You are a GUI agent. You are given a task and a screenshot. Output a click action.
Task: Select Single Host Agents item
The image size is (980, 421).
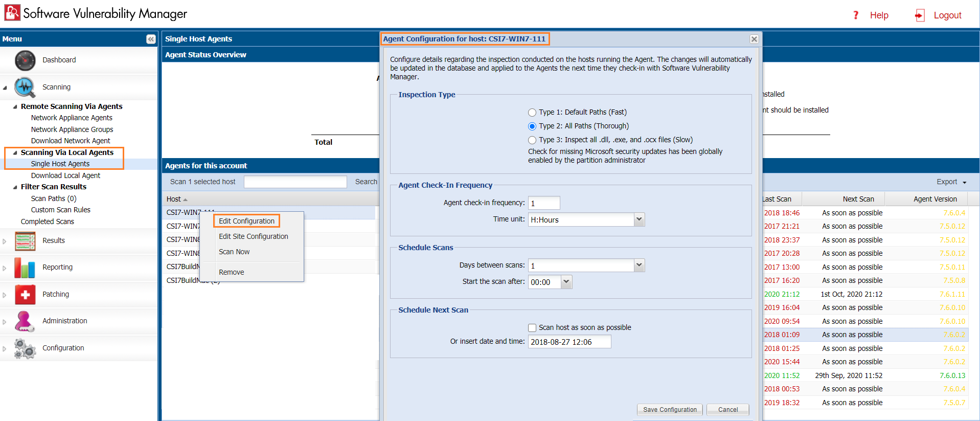point(60,164)
